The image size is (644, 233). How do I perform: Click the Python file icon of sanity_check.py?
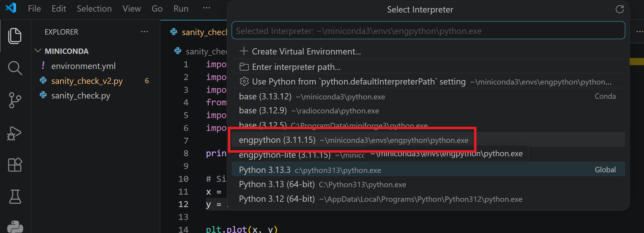tap(43, 95)
